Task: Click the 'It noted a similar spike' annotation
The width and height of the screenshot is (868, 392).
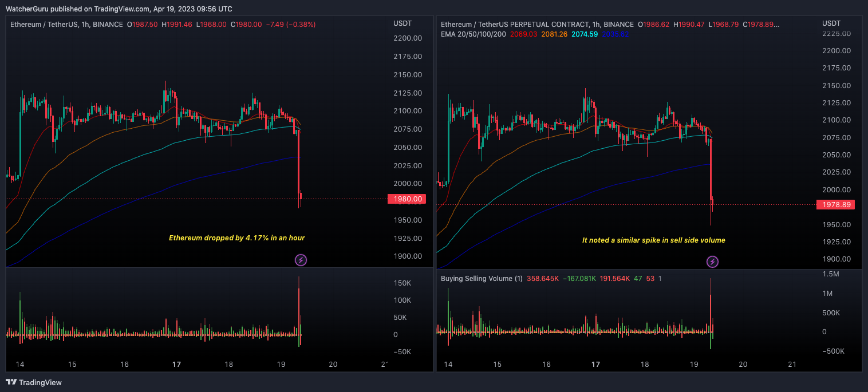Action: (x=654, y=240)
